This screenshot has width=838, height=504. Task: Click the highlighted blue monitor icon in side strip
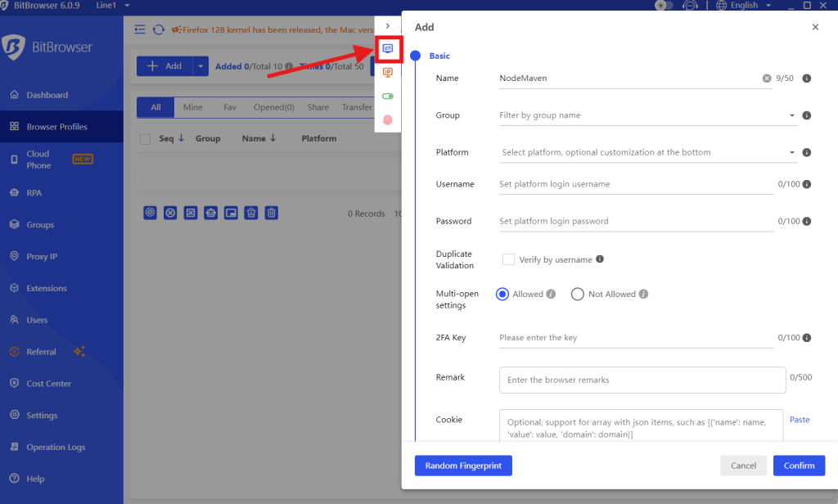pyautogui.click(x=388, y=48)
